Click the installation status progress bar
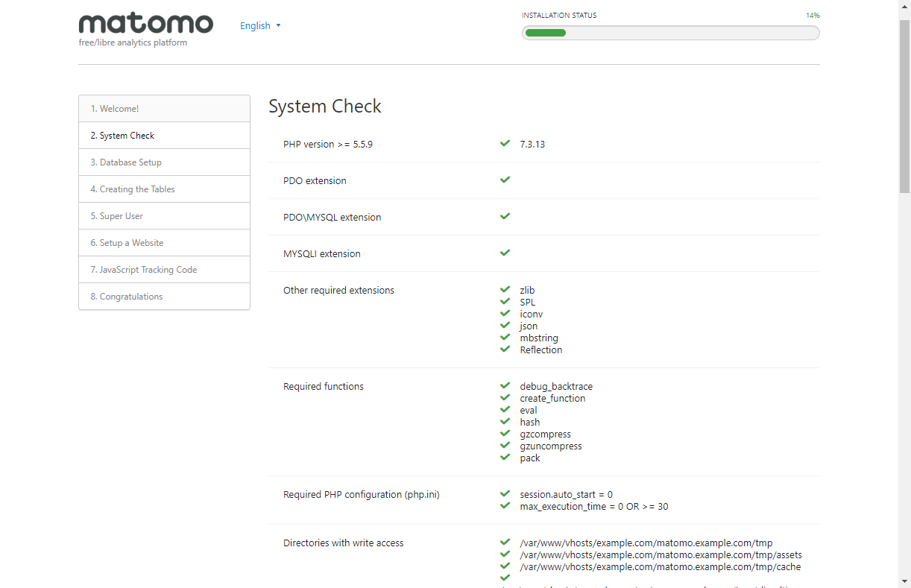This screenshot has height=588, width=911. coord(670,33)
